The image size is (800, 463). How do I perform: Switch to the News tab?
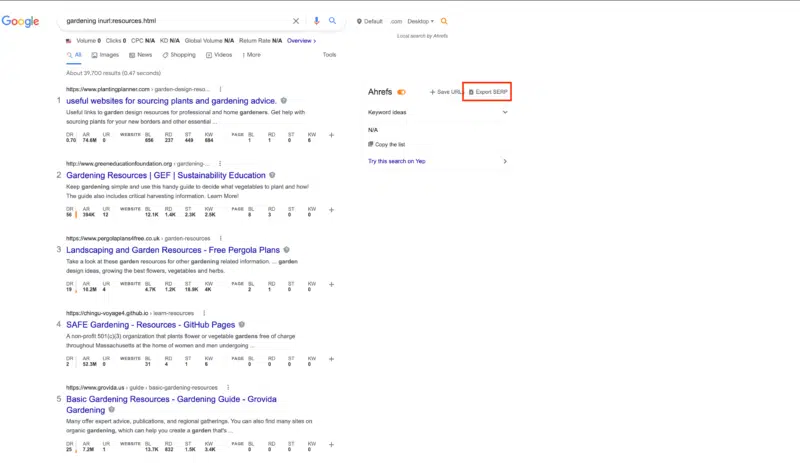pyautogui.click(x=141, y=55)
